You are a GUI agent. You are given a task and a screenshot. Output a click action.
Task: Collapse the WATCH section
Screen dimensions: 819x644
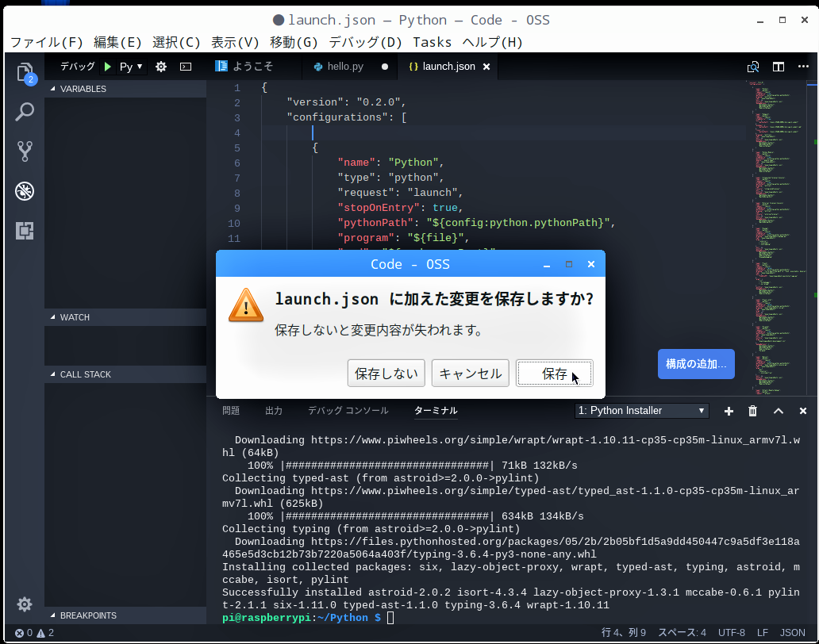tap(125, 317)
